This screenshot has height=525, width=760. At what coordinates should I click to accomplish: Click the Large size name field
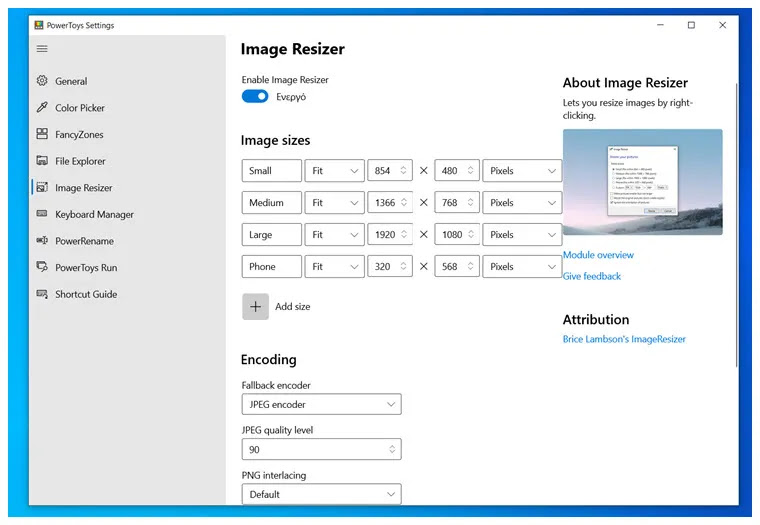271,235
